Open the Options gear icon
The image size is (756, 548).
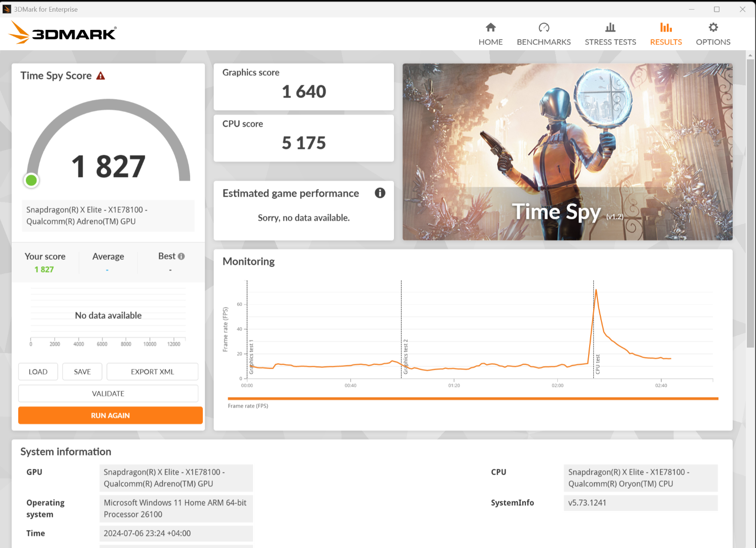(x=713, y=27)
